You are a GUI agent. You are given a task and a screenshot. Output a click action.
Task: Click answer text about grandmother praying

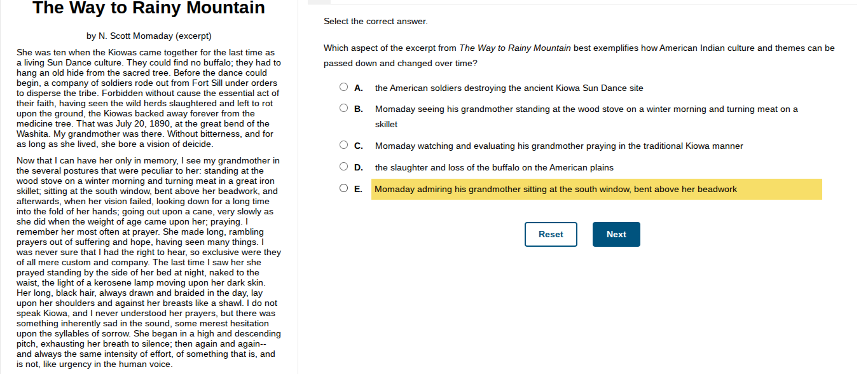click(x=558, y=146)
